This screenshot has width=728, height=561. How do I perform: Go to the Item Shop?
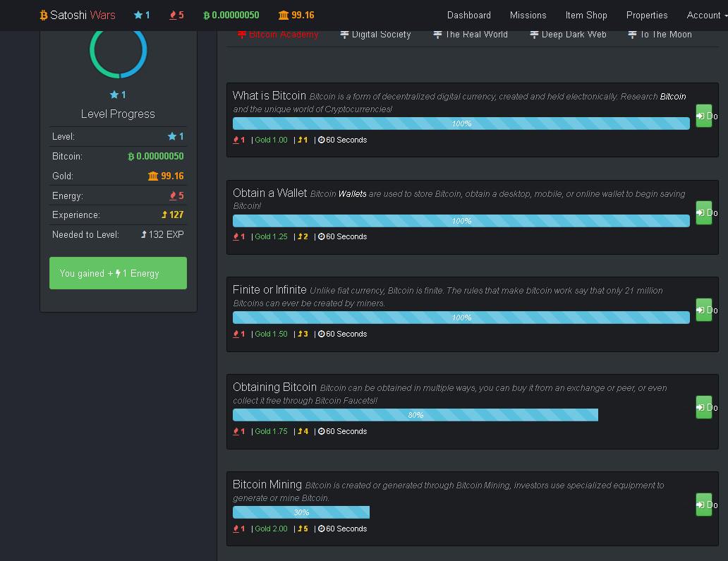(586, 15)
